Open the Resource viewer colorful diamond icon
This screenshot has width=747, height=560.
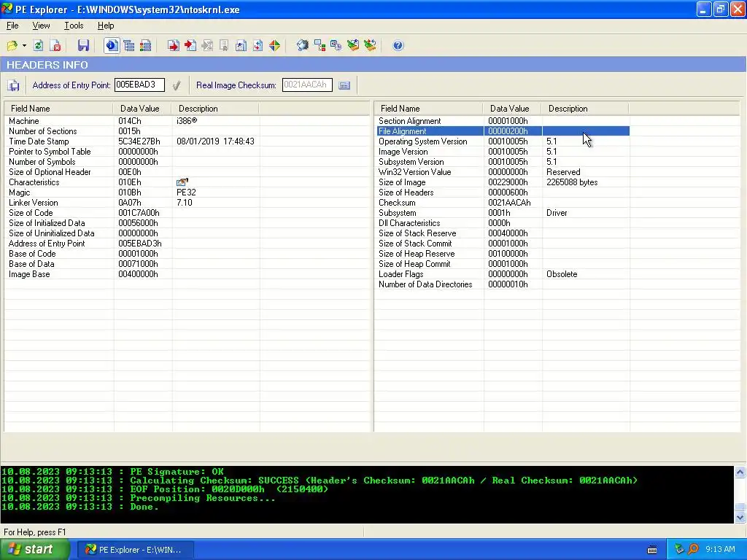pyautogui.click(x=274, y=46)
